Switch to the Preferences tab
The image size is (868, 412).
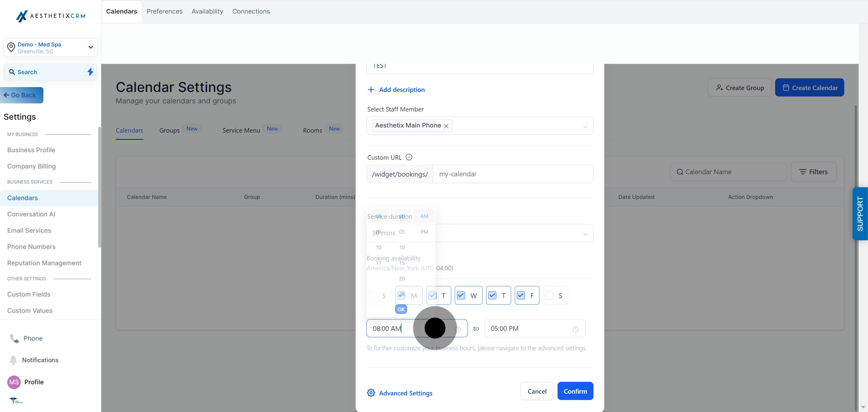[x=165, y=11]
